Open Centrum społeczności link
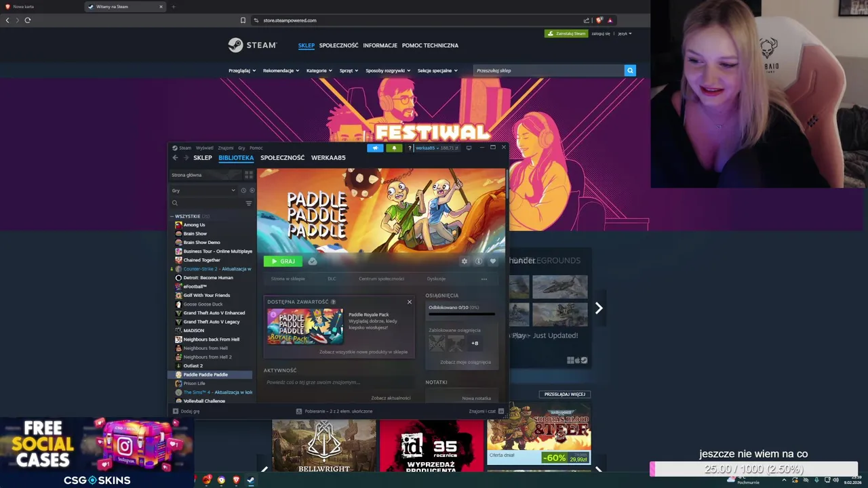 click(381, 279)
